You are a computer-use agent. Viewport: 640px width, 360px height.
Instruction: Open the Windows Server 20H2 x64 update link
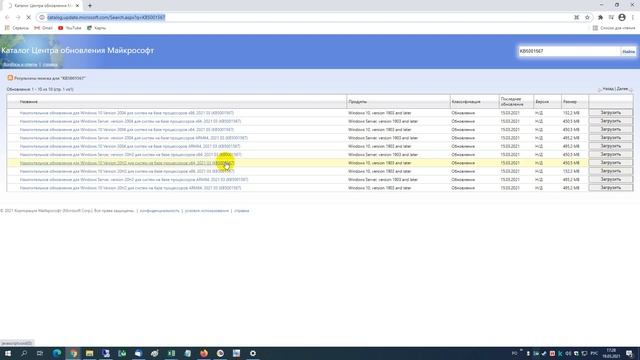pyautogui.click(x=131, y=155)
